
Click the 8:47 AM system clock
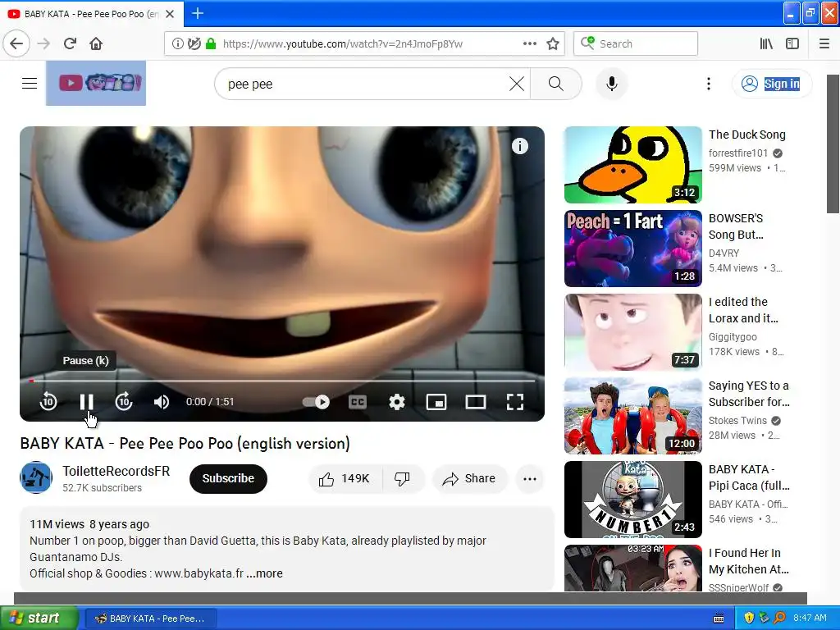(810, 619)
